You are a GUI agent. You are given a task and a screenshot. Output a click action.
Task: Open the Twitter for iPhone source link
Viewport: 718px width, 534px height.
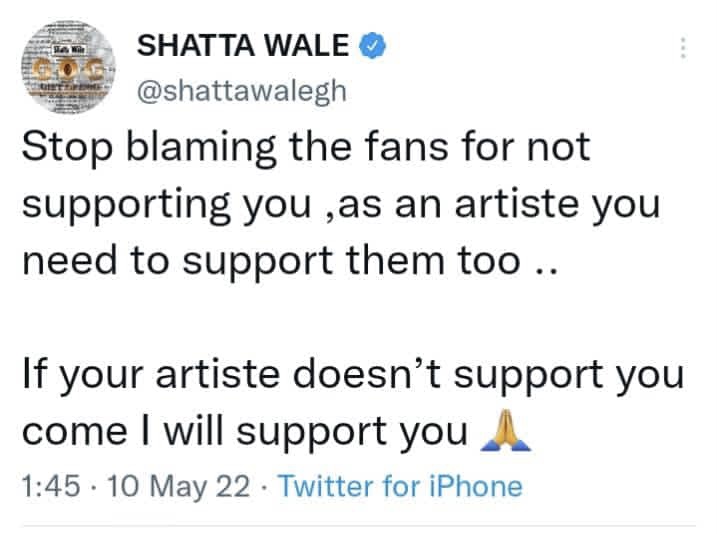tap(400, 486)
